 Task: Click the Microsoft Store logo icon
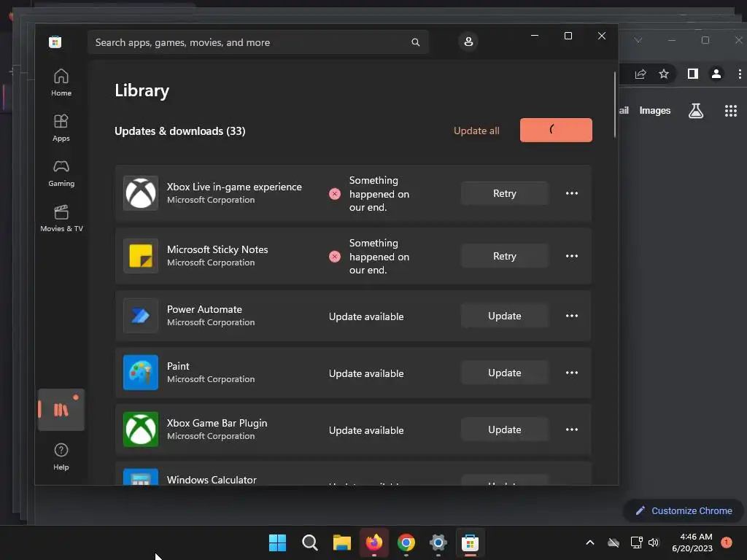[55, 42]
